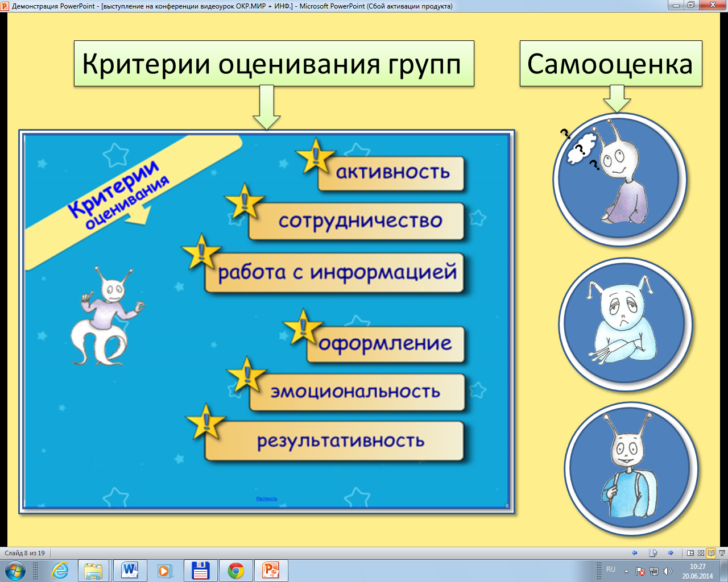This screenshot has width=728, height=582.
Task: Click the 'активность' criterion button
Action: coord(392,173)
